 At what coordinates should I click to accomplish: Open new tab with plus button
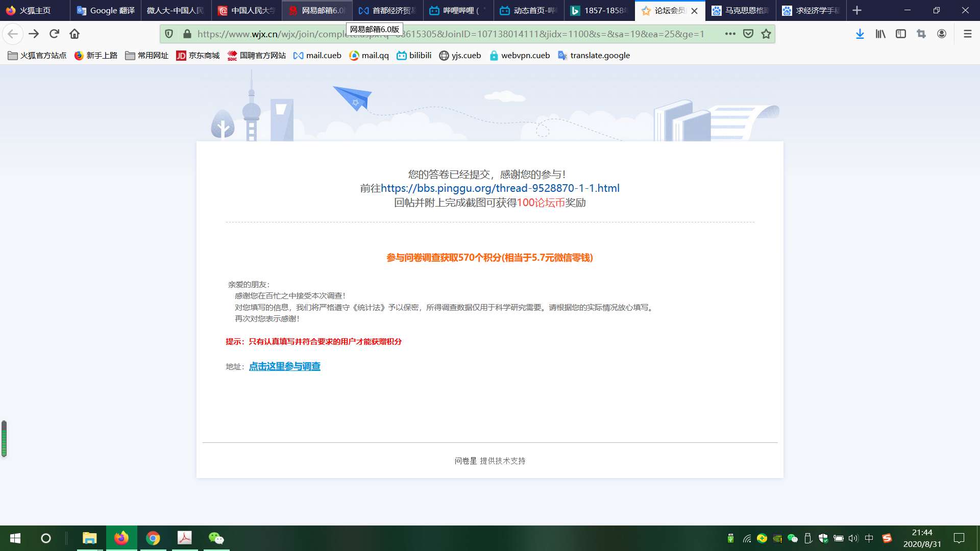857,10
